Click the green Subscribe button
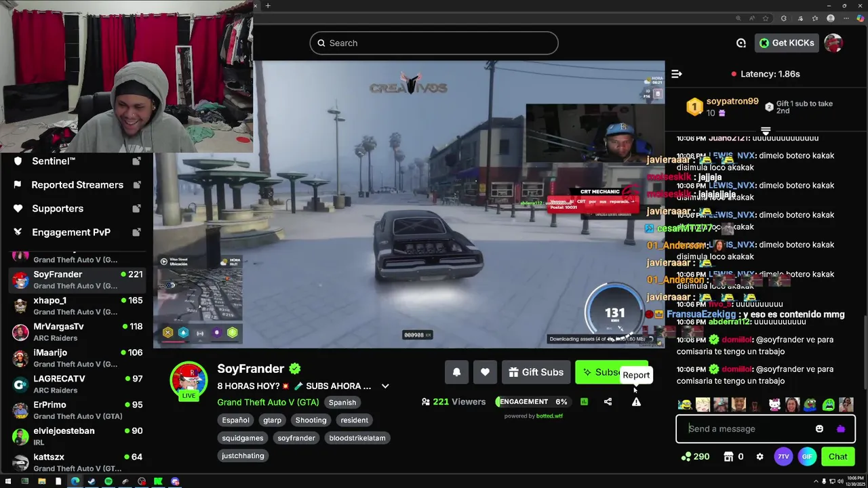 pyautogui.click(x=612, y=372)
